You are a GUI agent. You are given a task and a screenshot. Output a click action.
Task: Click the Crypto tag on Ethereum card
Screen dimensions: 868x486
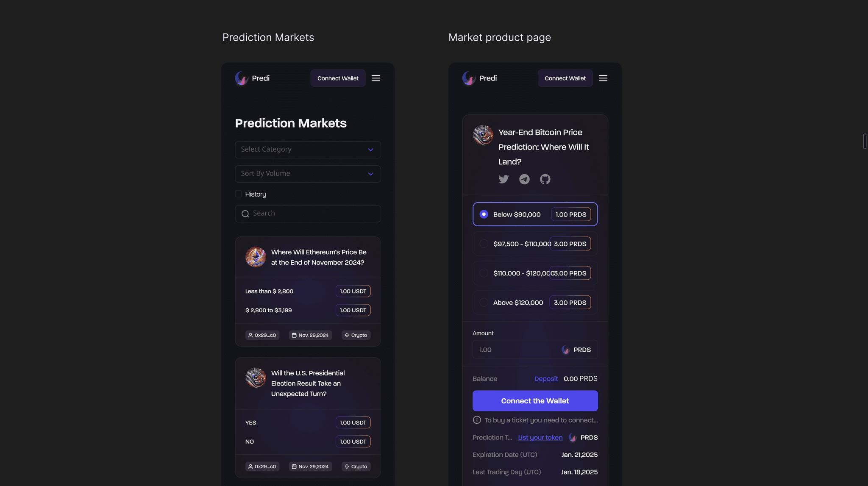[x=356, y=335]
